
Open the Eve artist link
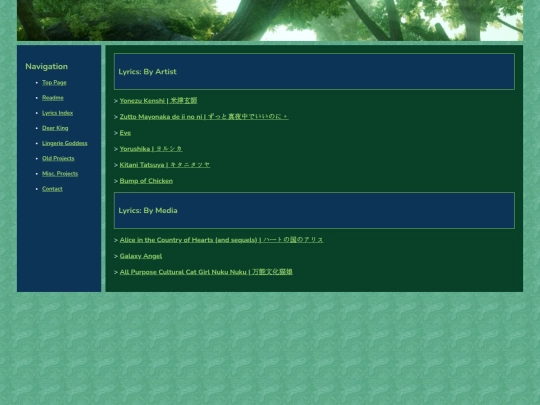coord(125,133)
